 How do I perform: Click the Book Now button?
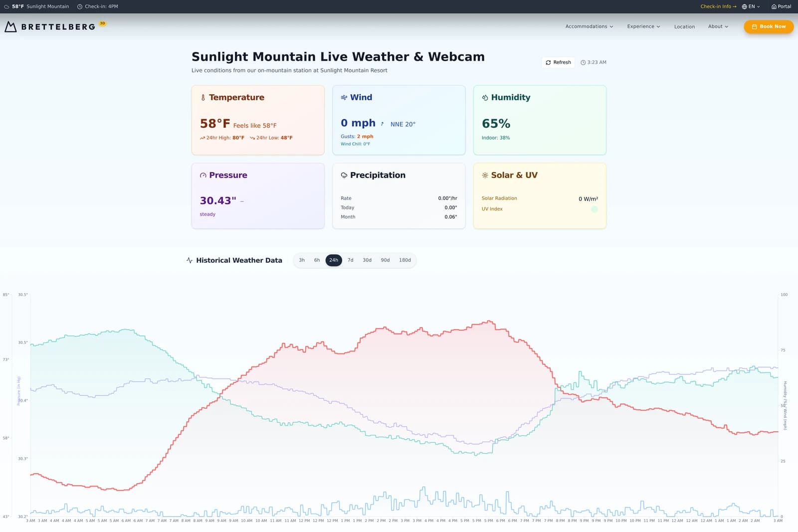coord(769,27)
